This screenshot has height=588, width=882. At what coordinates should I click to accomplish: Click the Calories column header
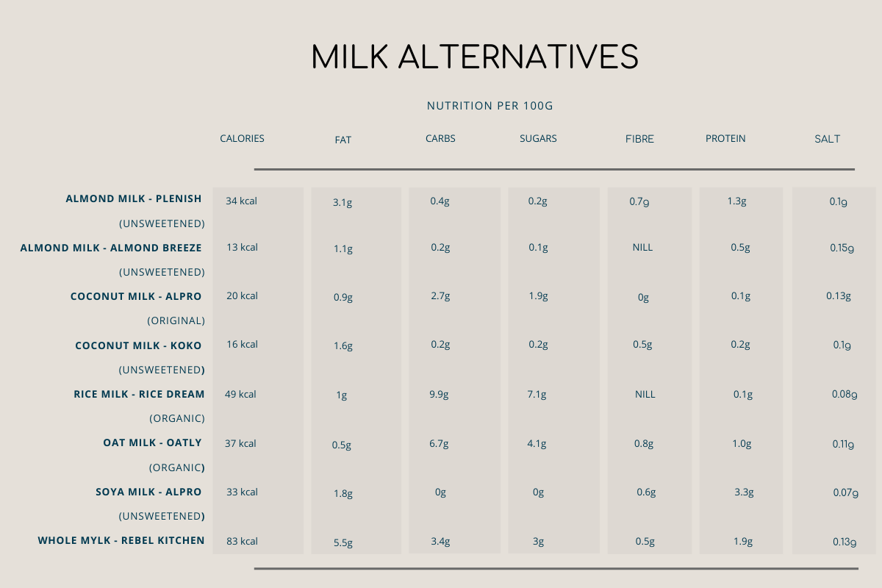(x=242, y=138)
